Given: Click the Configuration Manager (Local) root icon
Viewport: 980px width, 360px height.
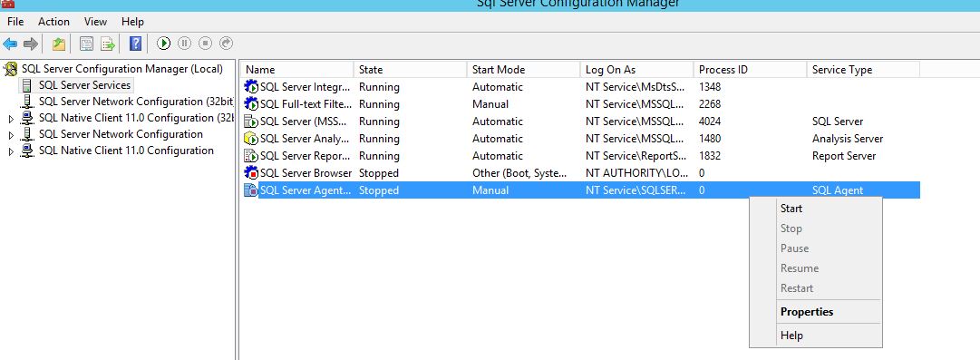Looking at the screenshot, I should [11, 69].
